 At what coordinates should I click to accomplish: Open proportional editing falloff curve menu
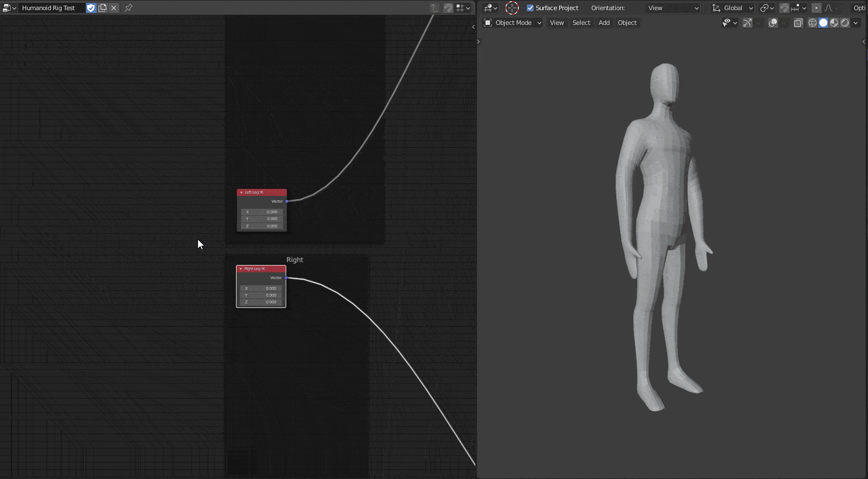coord(832,8)
